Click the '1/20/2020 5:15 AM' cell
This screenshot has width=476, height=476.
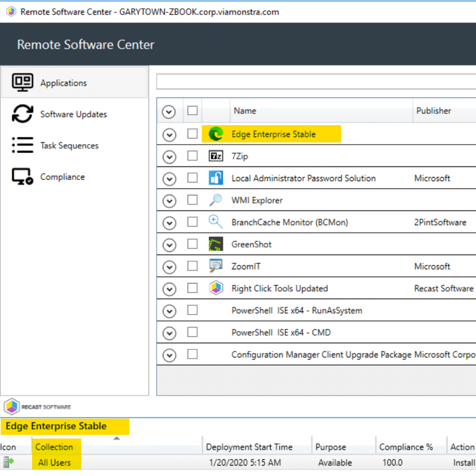click(245, 462)
